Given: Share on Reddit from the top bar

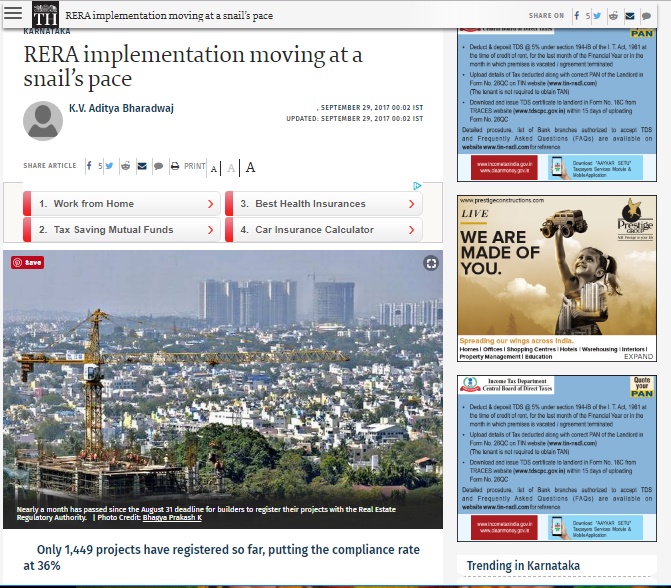Looking at the screenshot, I should pyautogui.click(x=614, y=16).
